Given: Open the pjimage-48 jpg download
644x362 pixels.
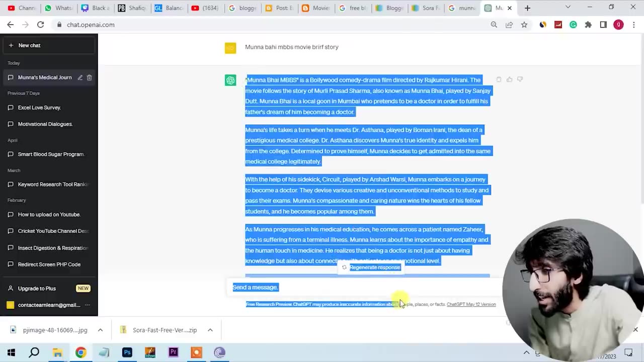Looking at the screenshot, I should 49,330.
